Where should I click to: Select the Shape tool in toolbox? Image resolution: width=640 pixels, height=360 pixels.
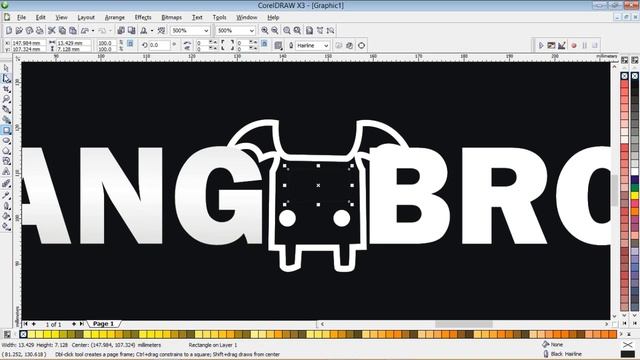click(x=6, y=78)
